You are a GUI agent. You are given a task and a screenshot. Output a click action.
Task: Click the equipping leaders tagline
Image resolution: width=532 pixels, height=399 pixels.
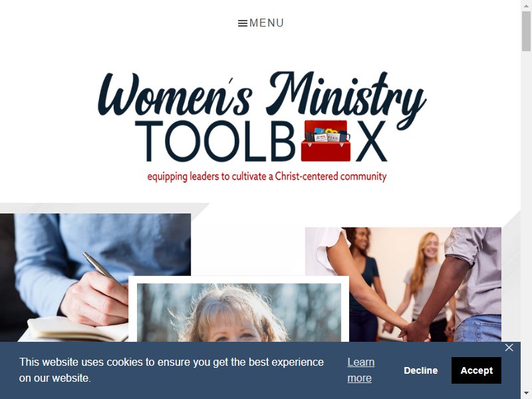pos(267,176)
